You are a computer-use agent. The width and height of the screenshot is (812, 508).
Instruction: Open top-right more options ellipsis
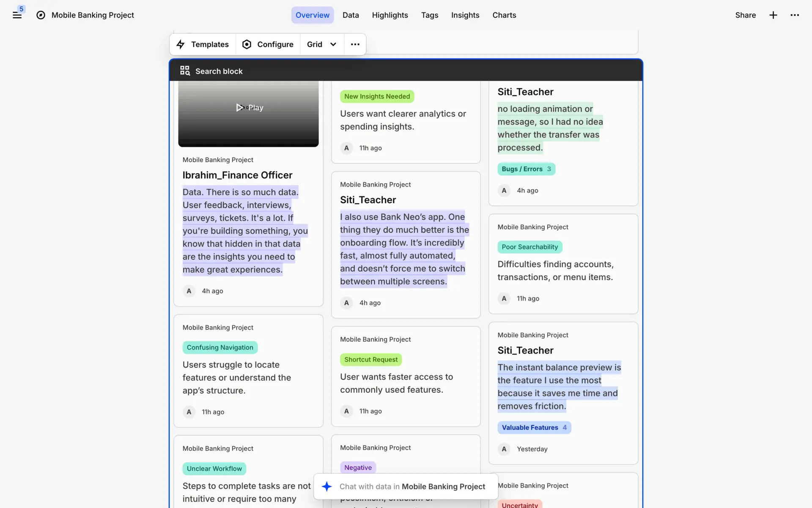click(795, 15)
